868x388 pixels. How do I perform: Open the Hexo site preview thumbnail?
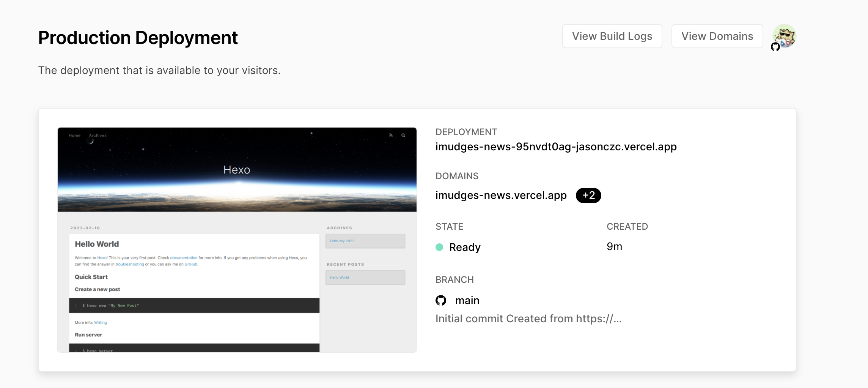coord(237,240)
